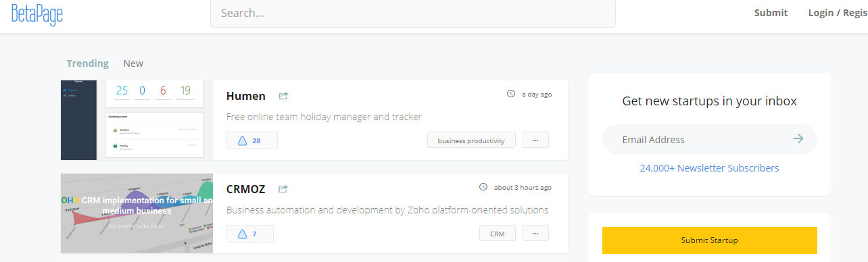Click the BetaPage logo
This screenshot has height=262, width=868.
[37, 14]
